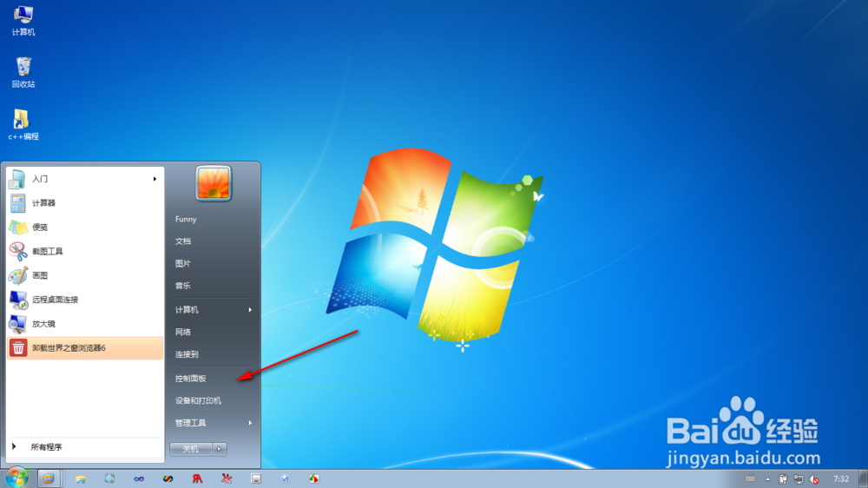Open the gray window taskbar icon
The width and height of the screenshot is (868, 488).
click(x=256, y=478)
